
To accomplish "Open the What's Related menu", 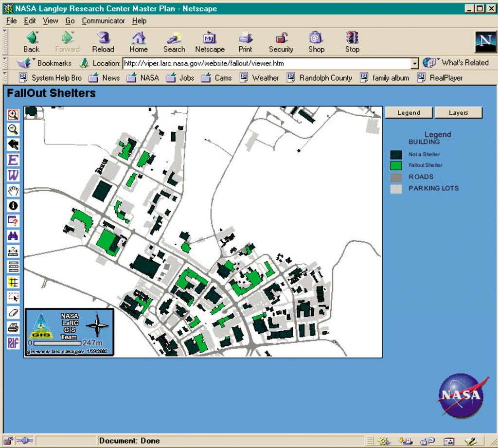I will [x=456, y=63].
